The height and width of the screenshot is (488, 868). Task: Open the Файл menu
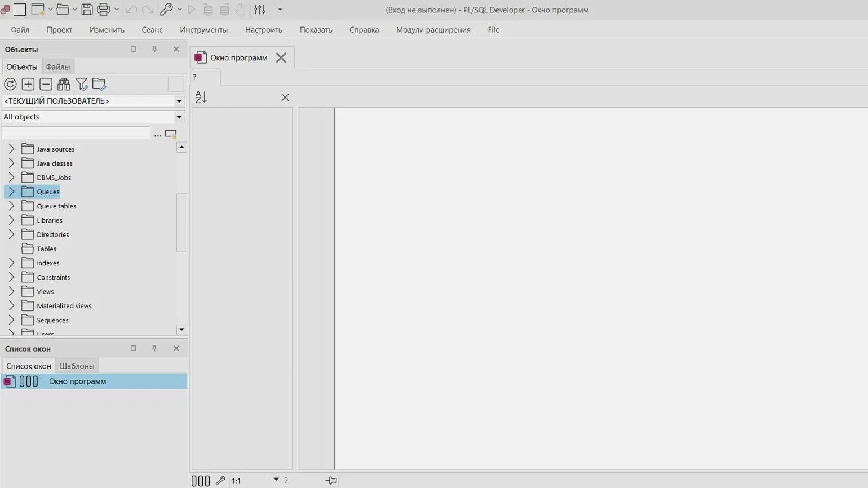(x=20, y=30)
